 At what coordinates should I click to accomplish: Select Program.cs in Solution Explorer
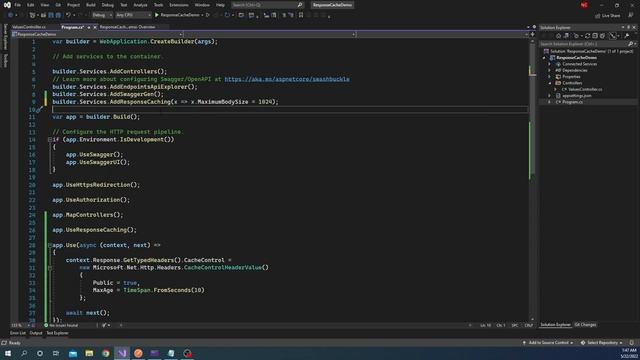(572, 102)
